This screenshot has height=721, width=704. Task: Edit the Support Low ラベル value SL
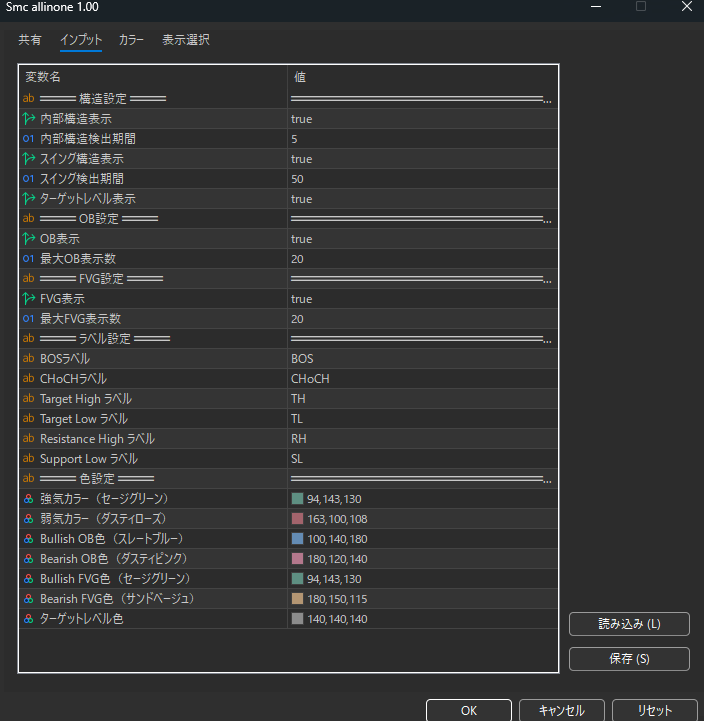point(297,459)
